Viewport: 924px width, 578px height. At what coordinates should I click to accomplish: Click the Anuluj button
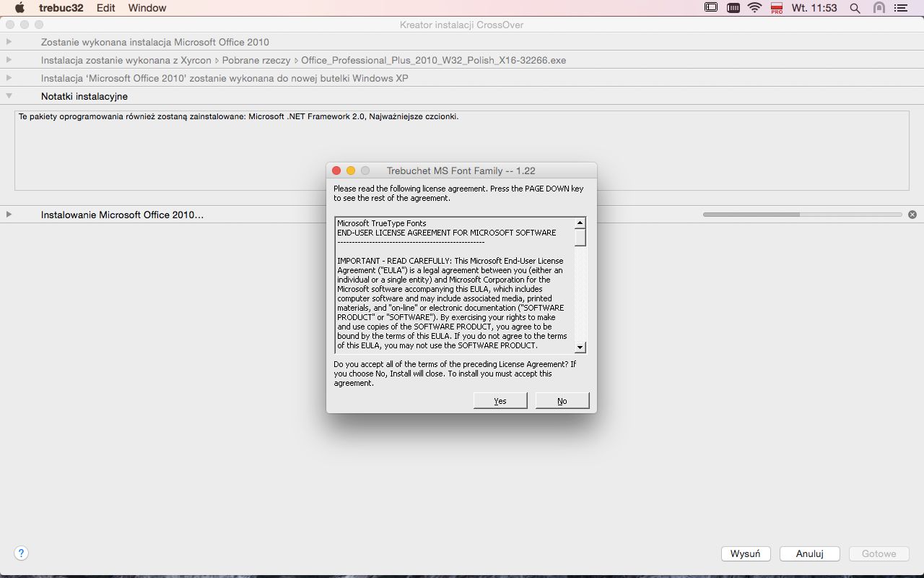point(810,553)
